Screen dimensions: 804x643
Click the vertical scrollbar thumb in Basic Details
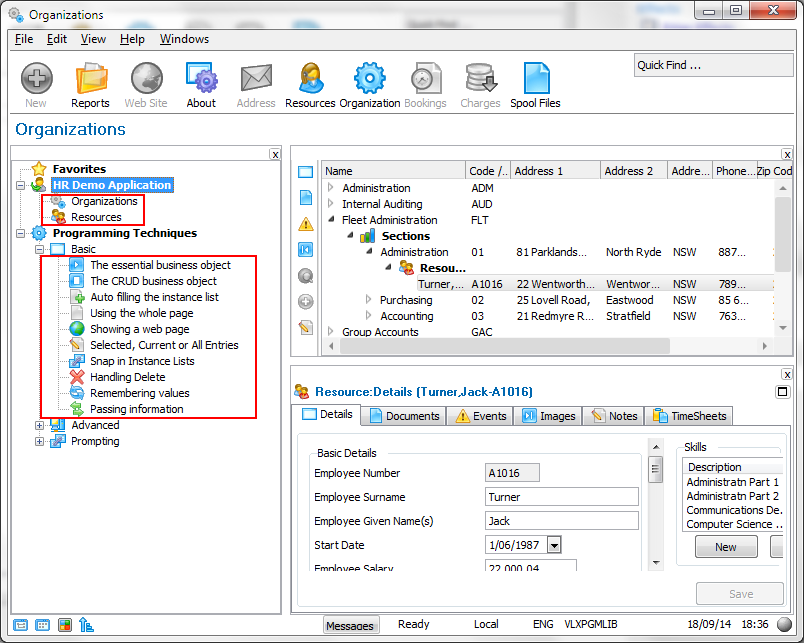tap(656, 469)
